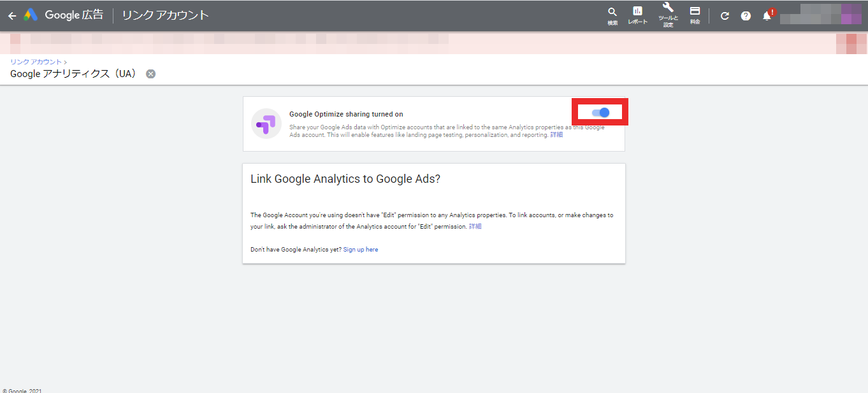Screen dimensions: 868x393
Task: Open tools and settings (ツールと設定) wrench
Action: [668, 16]
